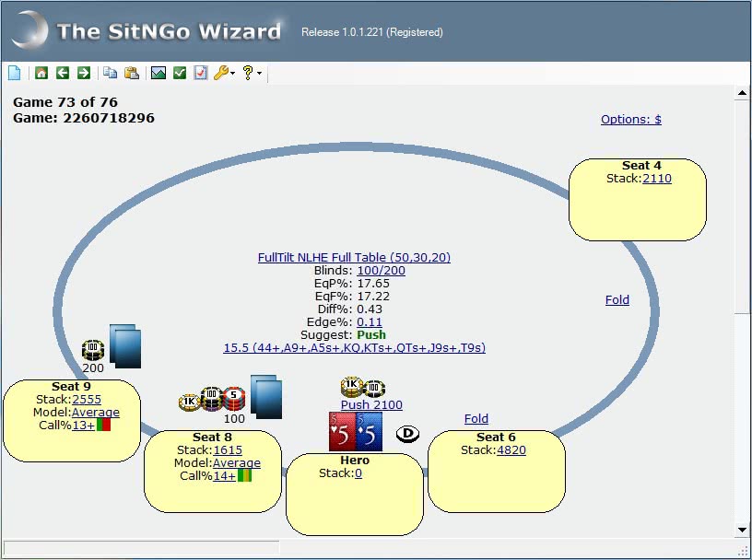The height and width of the screenshot is (560, 752).
Task: Click the Edge% value 0.11
Action: (370, 322)
